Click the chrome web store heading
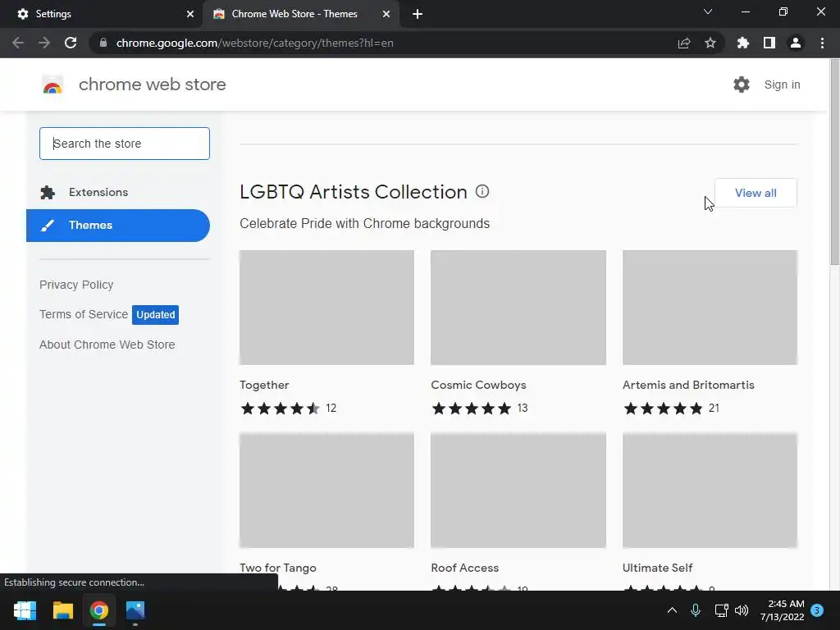Viewport: 840px width, 630px height. tap(152, 84)
